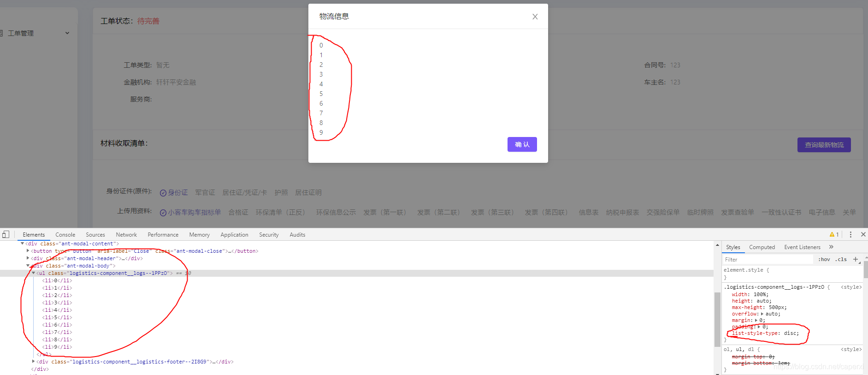
Task: Select 纳税申报表 upload item
Action: (623, 213)
